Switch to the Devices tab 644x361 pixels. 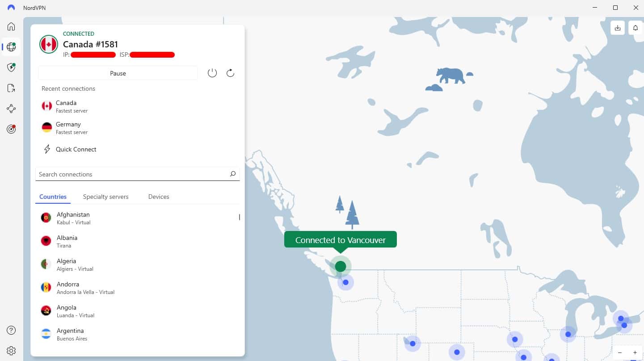point(159,197)
